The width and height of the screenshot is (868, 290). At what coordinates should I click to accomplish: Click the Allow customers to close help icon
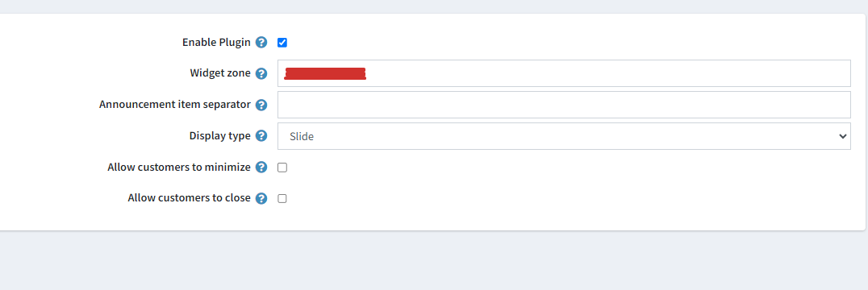coord(261,198)
